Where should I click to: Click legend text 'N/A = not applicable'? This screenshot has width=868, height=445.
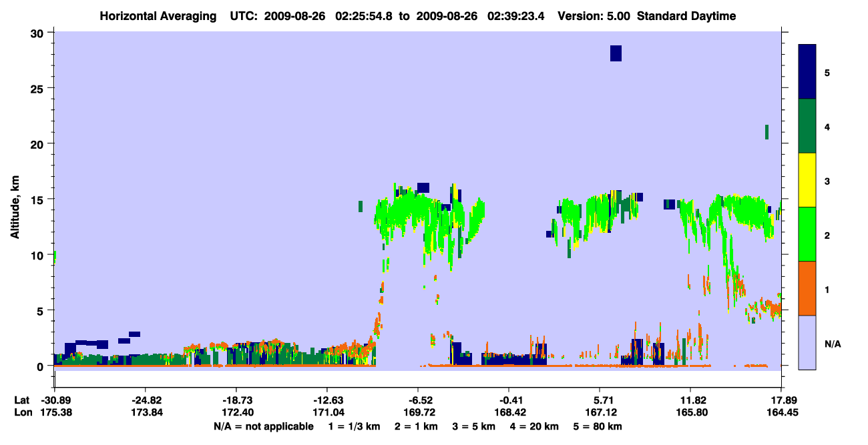click(x=263, y=426)
